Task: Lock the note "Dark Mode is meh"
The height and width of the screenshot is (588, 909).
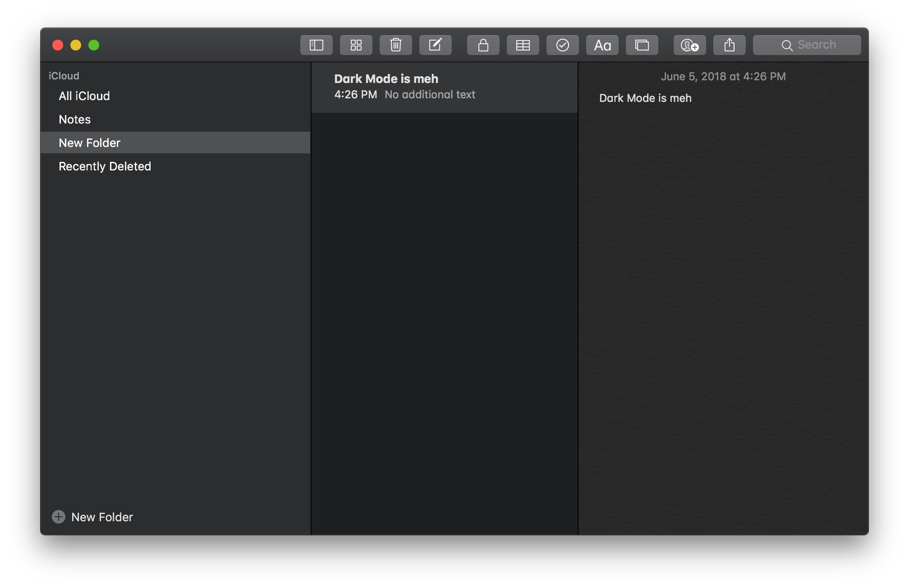Action: [483, 45]
